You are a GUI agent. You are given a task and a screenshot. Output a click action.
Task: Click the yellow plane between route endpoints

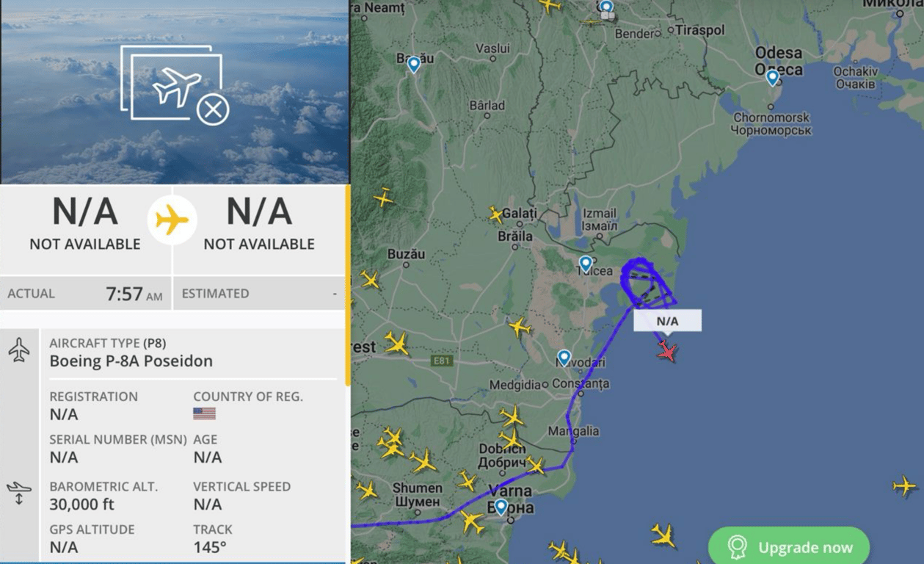pos(172,220)
